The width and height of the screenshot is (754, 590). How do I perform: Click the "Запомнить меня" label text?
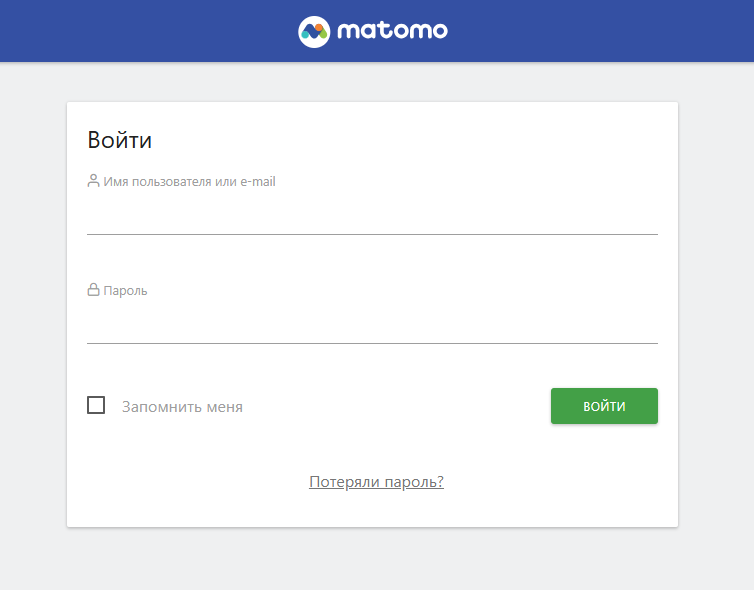[x=182, y=407]
